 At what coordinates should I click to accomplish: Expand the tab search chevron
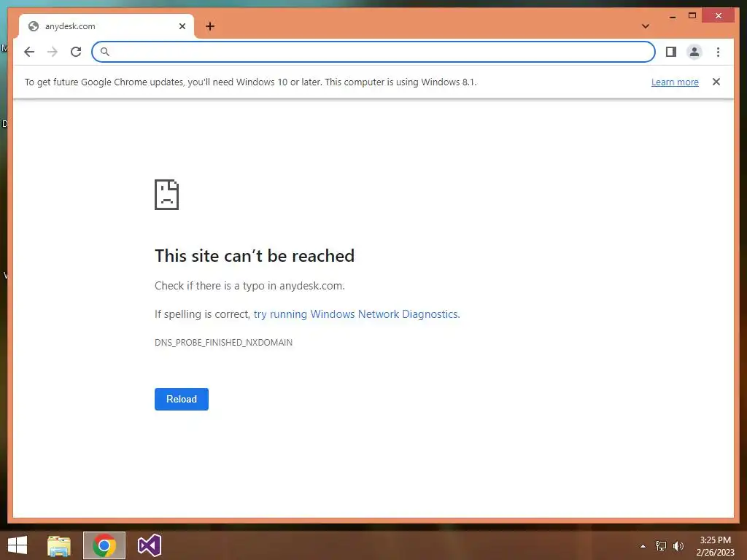tap(645, 26)
